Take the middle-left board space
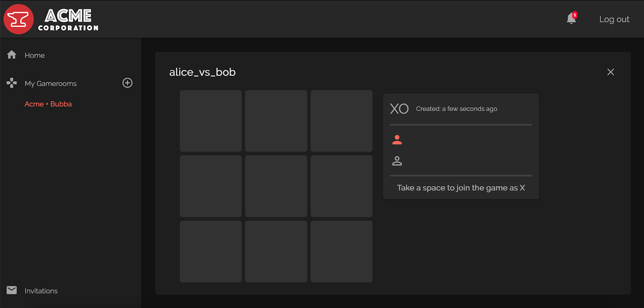This screenshot has width=644, height=308. tap(211, 186)
